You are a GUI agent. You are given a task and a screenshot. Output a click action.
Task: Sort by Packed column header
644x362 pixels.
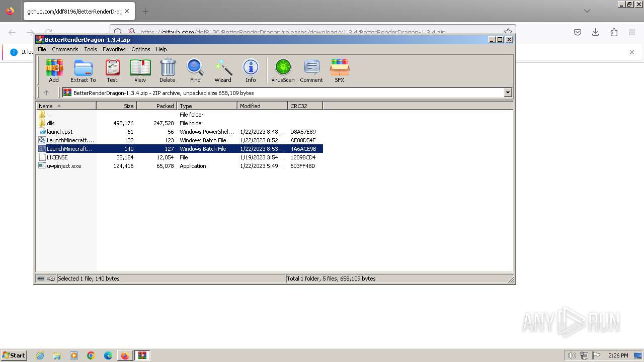(156, 106)
